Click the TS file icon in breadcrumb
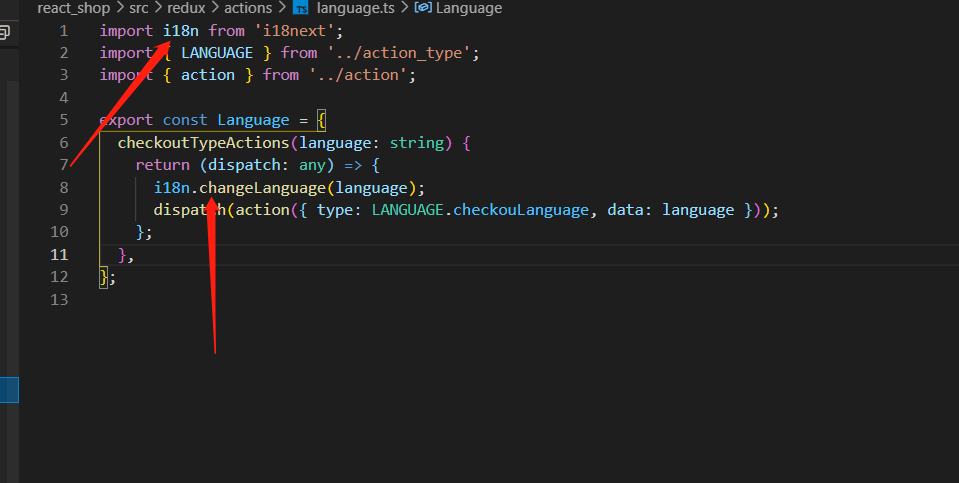 coord(301,8)
